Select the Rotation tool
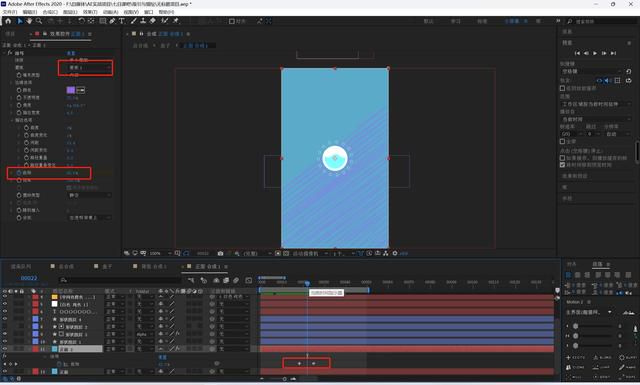640x385 pixels. [x=81, y=21]
